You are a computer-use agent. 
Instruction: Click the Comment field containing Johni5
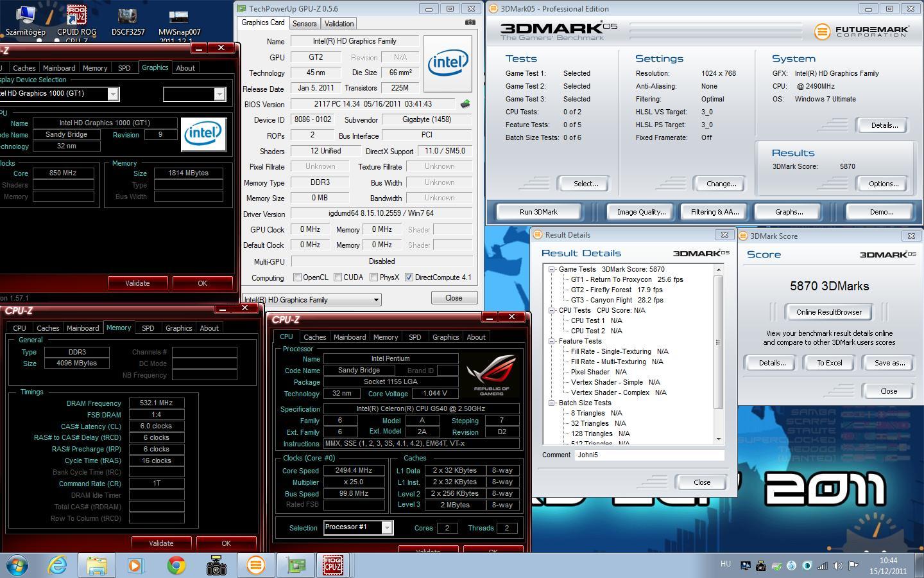pyautogui.click(x=649, y=455)
